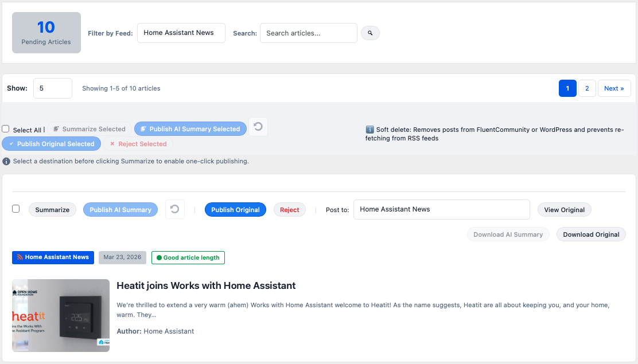Toggle the Select All checkbox

click(x=6, y=129)
